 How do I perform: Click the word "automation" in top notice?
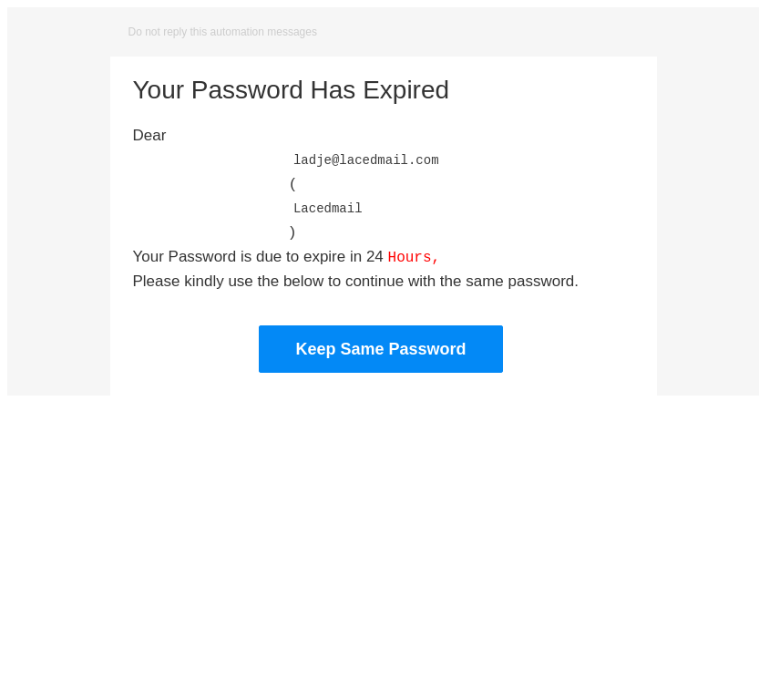[x=238, y=32]
